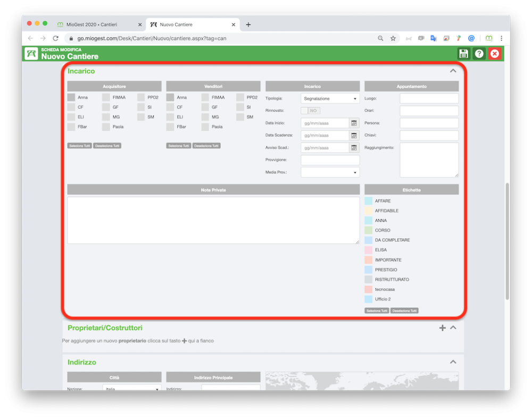Close the Nuovo Cantiere tab

(234, 24)
